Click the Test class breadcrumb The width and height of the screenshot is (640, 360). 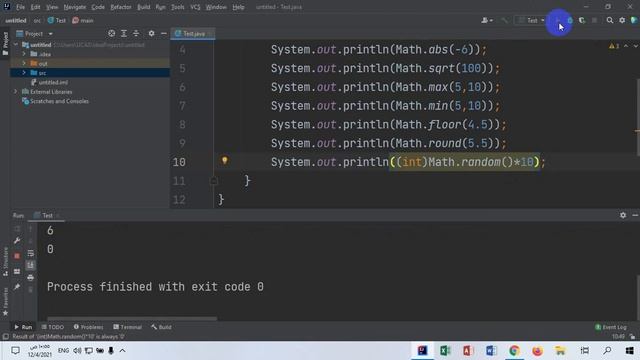tap(57, 20)
